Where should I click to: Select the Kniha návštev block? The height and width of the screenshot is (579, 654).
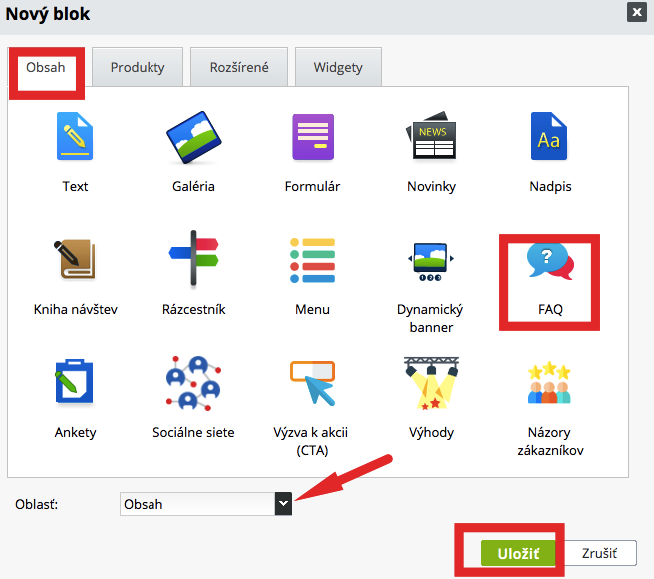75,261
